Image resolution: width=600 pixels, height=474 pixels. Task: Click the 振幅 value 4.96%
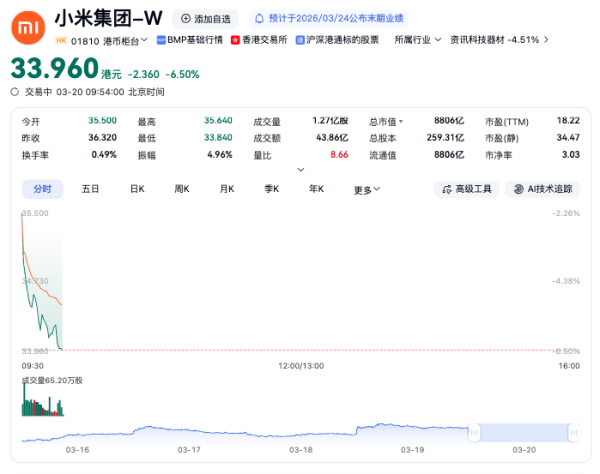coord(220,155)
